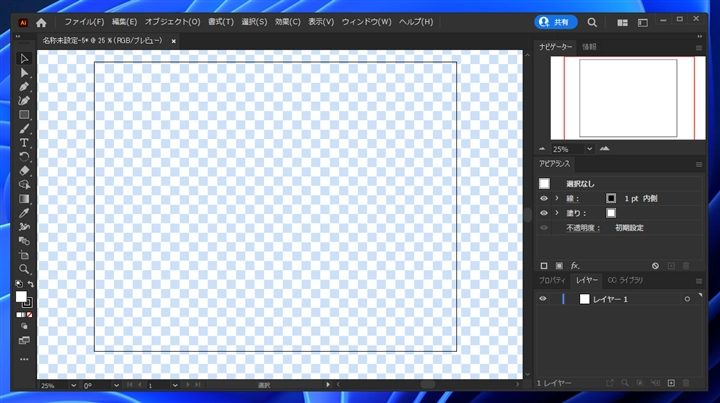Viewport: 720px width, 403px height.
Task: Click the stroke color swatch in Appearance
Action: (611, 198)
